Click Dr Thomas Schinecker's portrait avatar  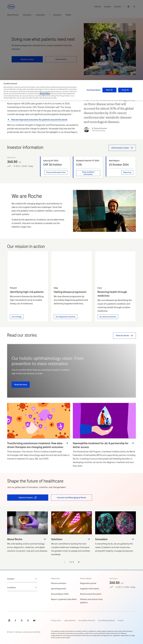86,129
